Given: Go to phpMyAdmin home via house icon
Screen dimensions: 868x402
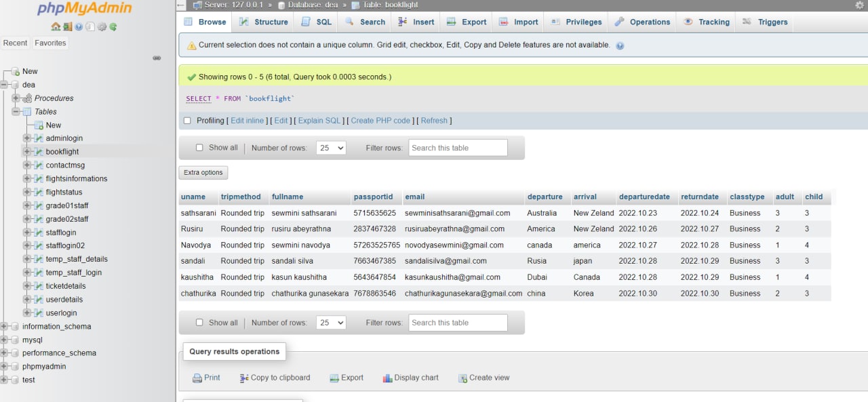Looking at the screenshot, I should coord(56,27).
